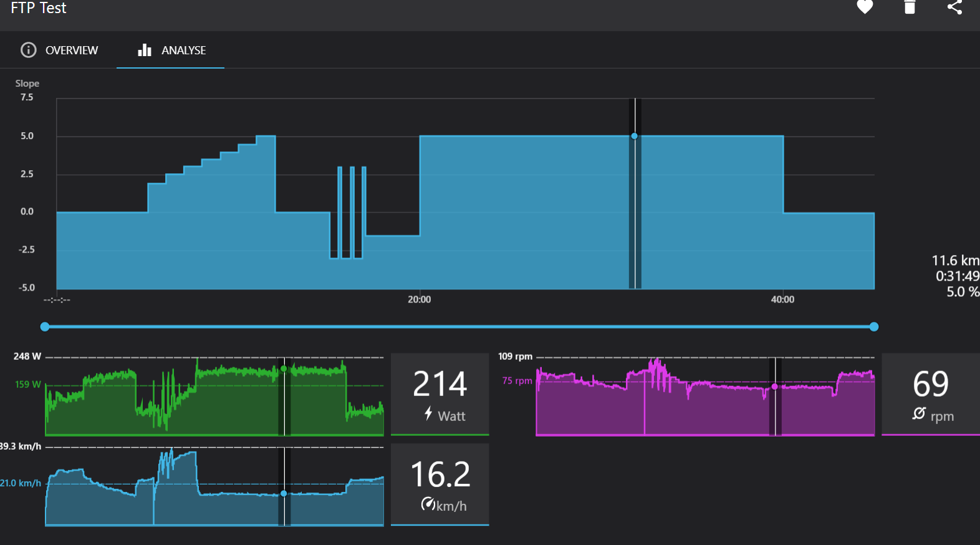Click the 20:00 mark on slope time axis
This screenshot has height=545, width=980.
click(420, 300)
